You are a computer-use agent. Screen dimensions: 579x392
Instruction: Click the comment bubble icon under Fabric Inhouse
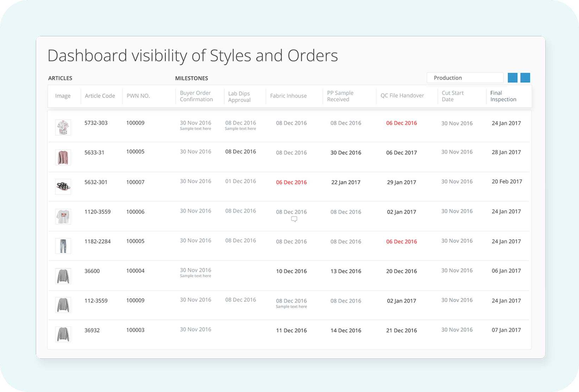[294, 219]
